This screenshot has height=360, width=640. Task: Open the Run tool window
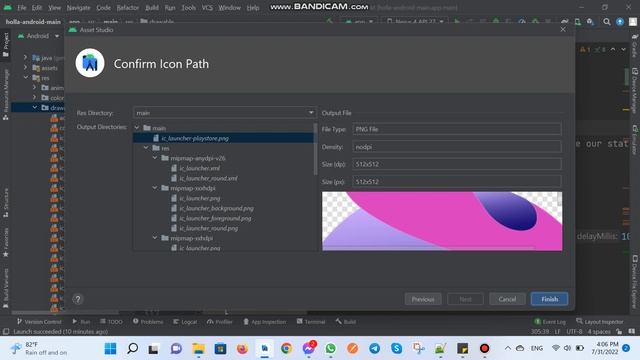[x=81, y=322]
